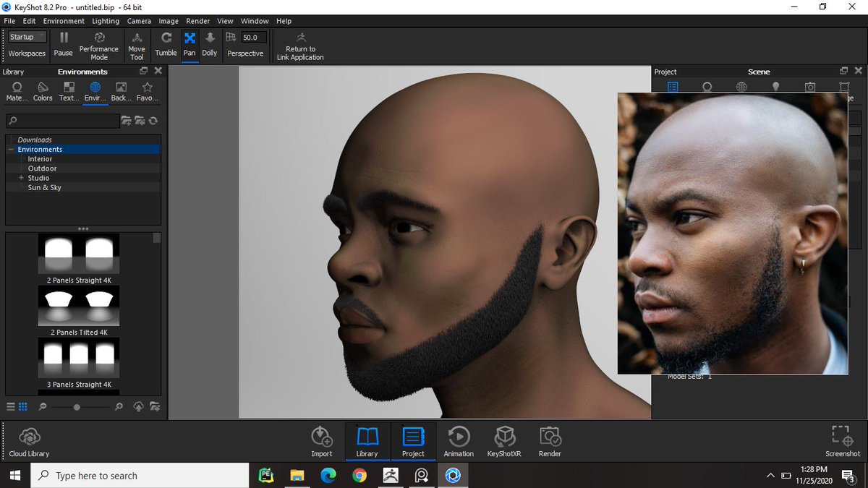Screen dimensions: 868x488
Task: Click the import folder icon beside search
Action: [x=140, y=121]
